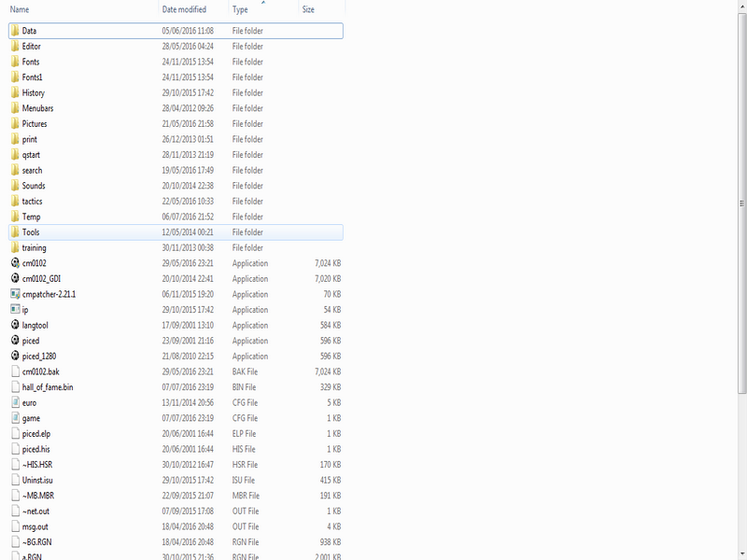Click the ISU File type cell
Image resolution: width=747 pixels, height=560 pixels.
[244, 480]
